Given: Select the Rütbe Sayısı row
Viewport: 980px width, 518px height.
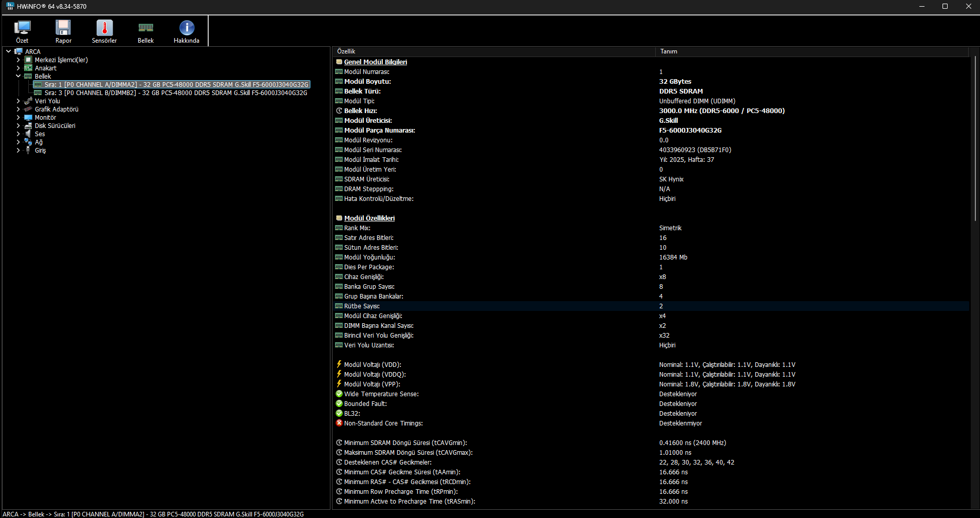Looking at the screenshot, I should point(651,306).
